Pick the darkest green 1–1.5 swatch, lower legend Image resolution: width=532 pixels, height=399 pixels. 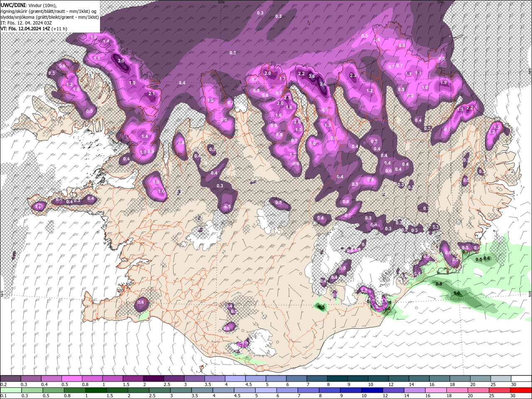tap(96, 390)
